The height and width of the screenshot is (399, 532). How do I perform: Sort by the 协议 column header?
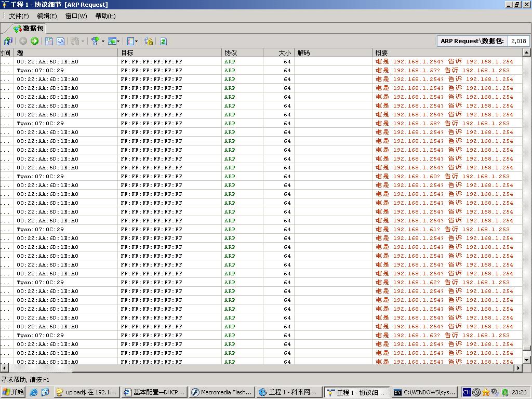click(x=242, y=52)
